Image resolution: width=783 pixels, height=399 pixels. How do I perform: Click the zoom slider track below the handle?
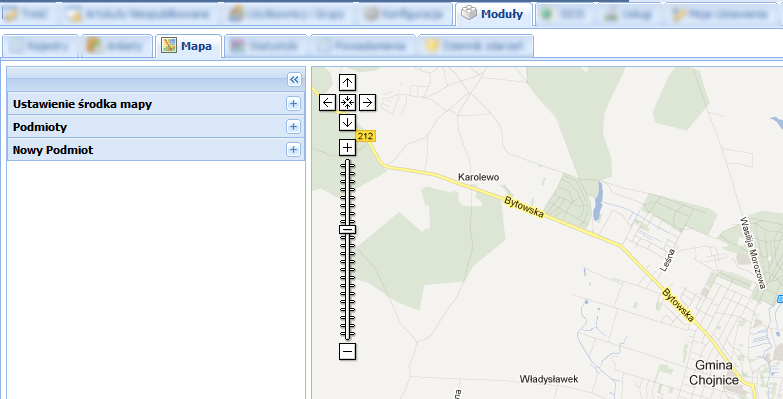coord(347,287)
